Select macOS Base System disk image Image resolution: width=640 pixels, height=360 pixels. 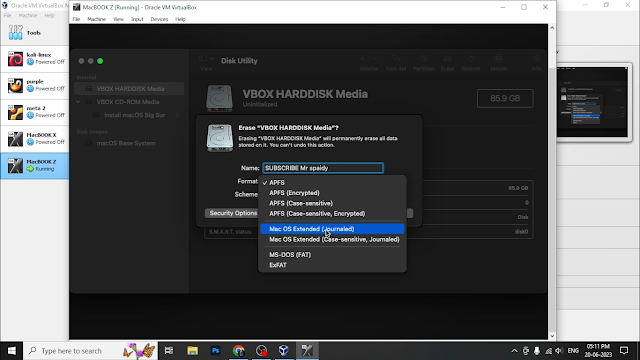[126, 143]
